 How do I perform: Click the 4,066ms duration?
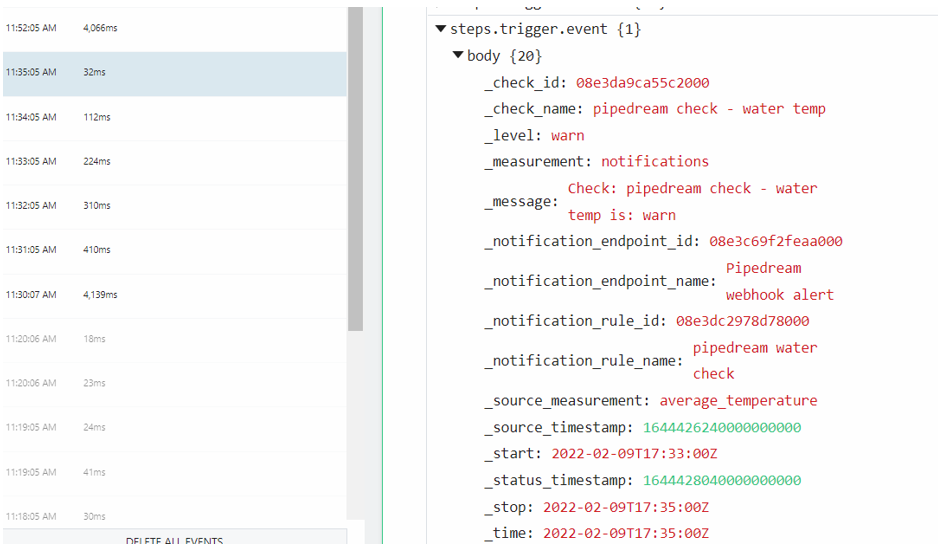pyautogui.click(x=100, y=28)
